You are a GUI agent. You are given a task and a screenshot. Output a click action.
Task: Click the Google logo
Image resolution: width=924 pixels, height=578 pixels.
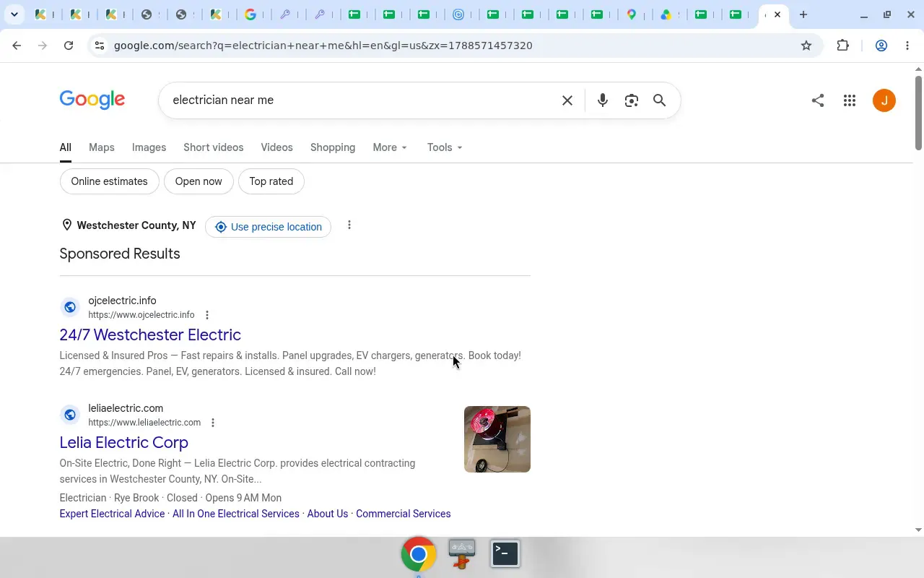pos(92,100)
